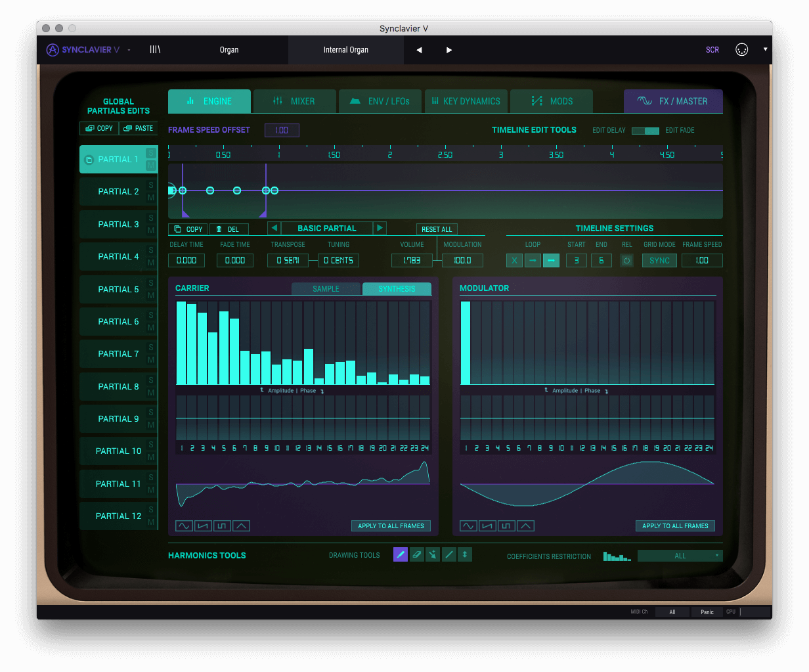Viewport: 809px width, 672px height.
Task: Select previous partial type left arrow
Action: [x=274, y=228]
